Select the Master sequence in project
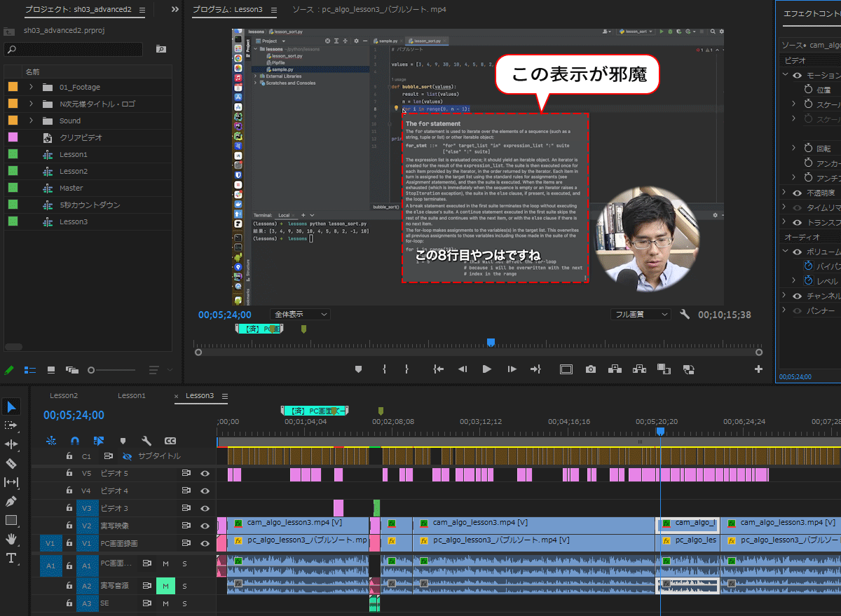841x616 pixels. pyautogui.click(x=71, y=188)
